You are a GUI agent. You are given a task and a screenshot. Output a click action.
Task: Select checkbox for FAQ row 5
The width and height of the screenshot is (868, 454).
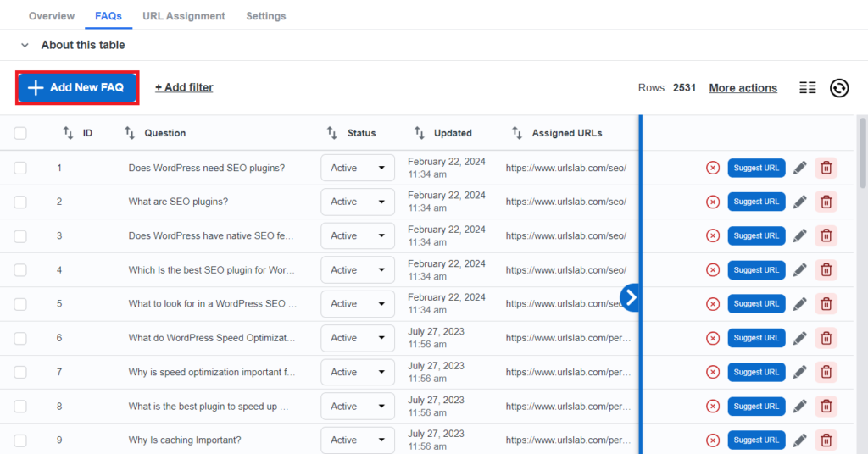click(x=20, y=304)
